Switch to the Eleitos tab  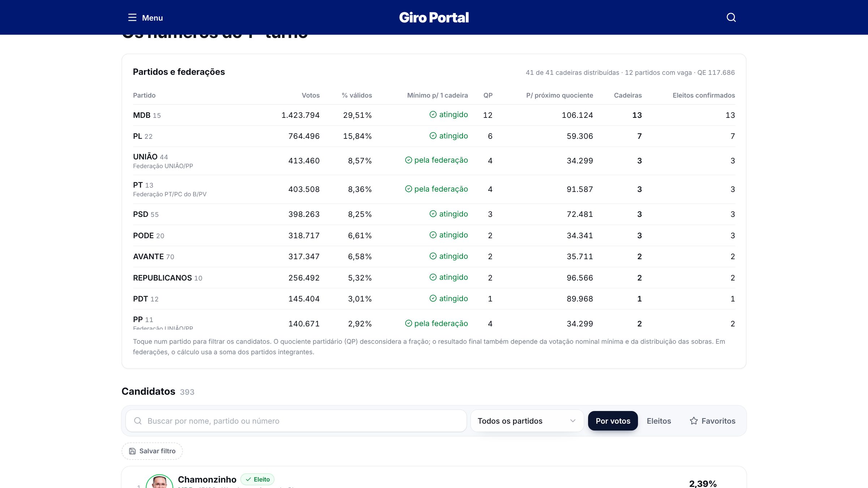pos(659,421)
